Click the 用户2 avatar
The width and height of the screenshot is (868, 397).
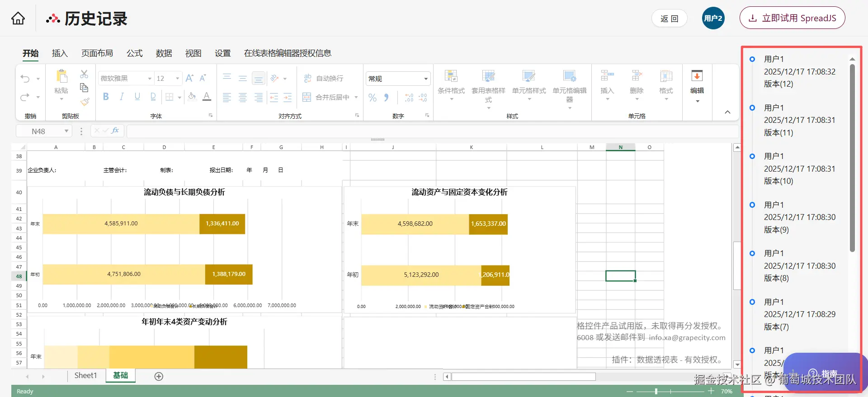713,18
